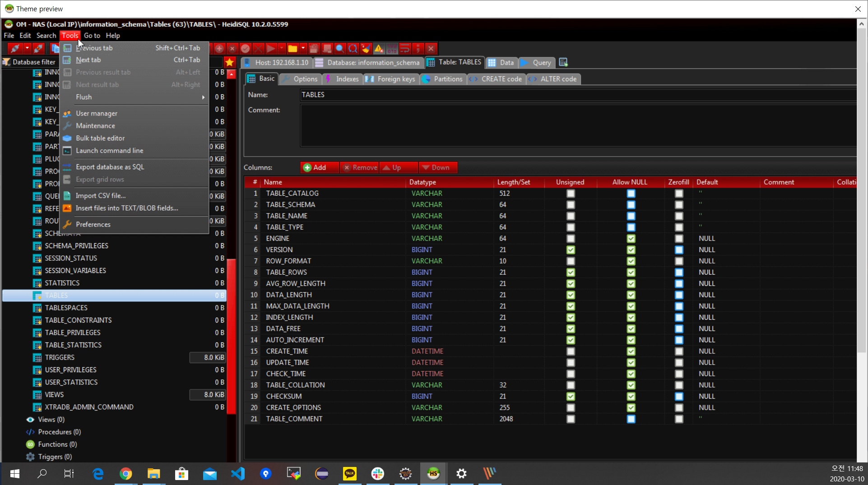This screenshot has height=485, width=868.
Task: Toggle Allow NULL checkbox for TABLE_COMMENT
Action: 631,419
